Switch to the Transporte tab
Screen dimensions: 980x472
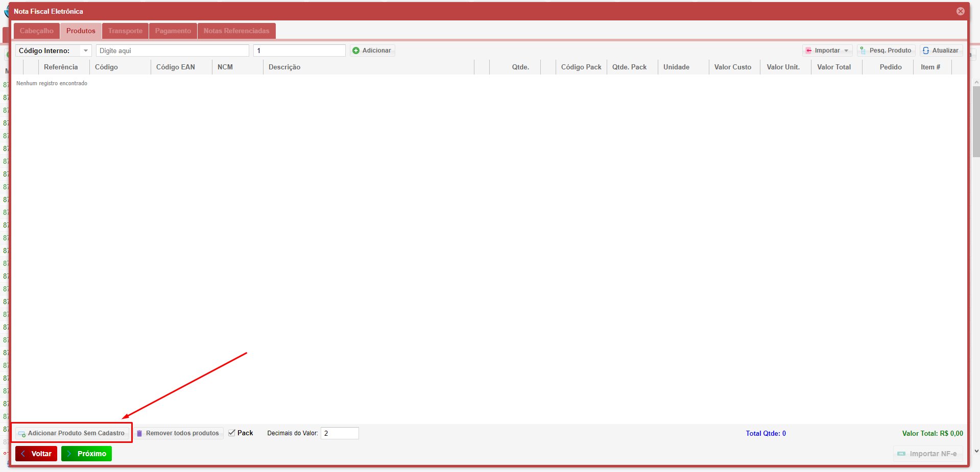click(125, 31)
